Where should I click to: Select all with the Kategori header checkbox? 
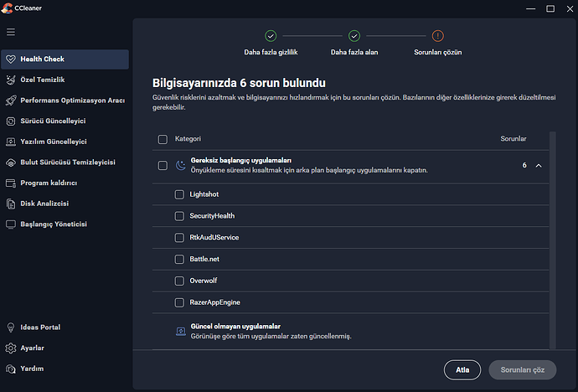coord(163,139)
